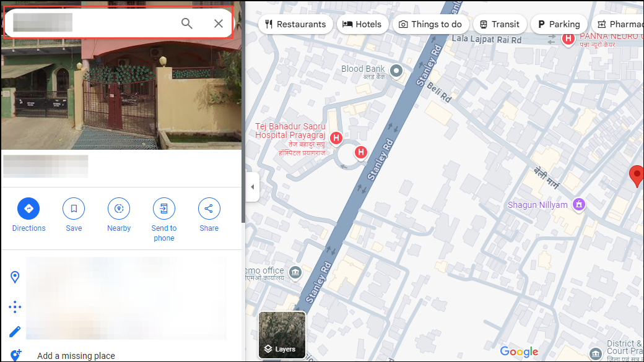Clear the search box with the X
The image size is (644, 362).
pyautogui.click(x=218, y=23)
